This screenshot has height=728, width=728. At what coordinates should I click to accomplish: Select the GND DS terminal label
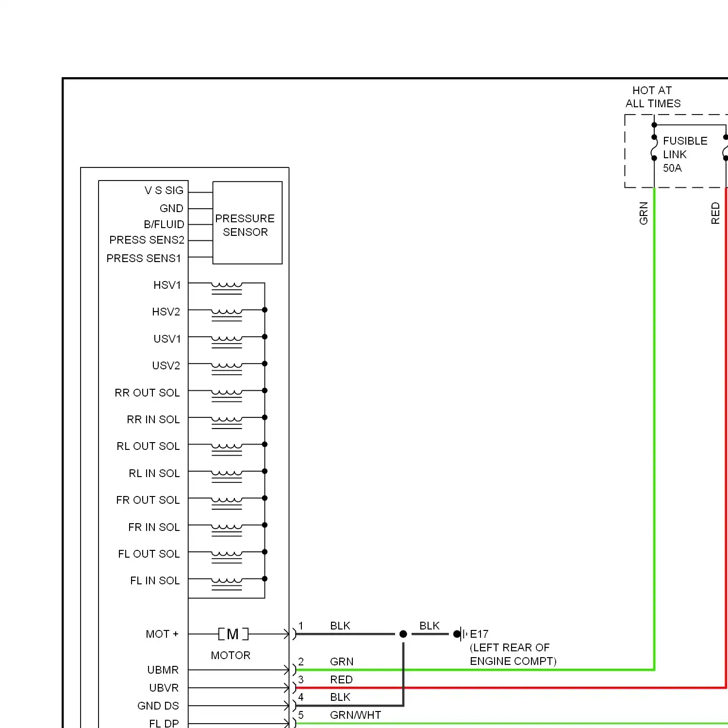(x=158, y=706)
